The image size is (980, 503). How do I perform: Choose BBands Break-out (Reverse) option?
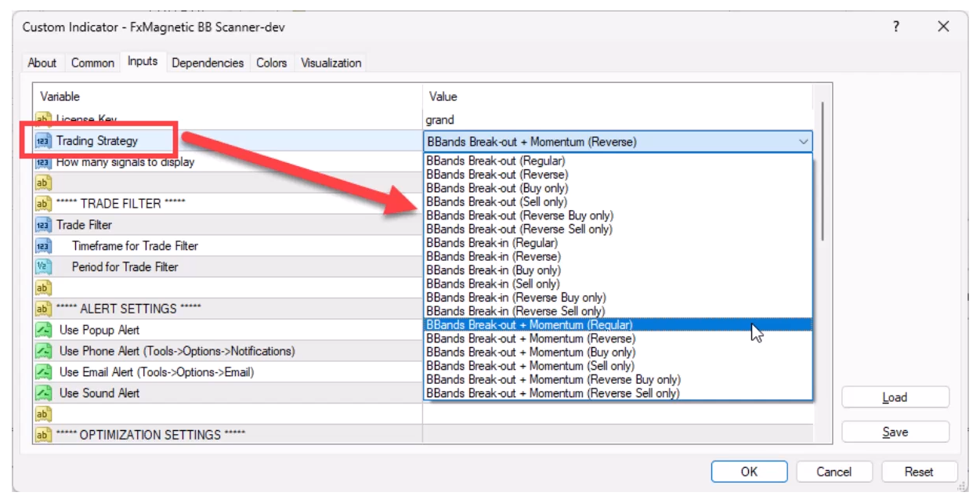(x=618, y=175)
